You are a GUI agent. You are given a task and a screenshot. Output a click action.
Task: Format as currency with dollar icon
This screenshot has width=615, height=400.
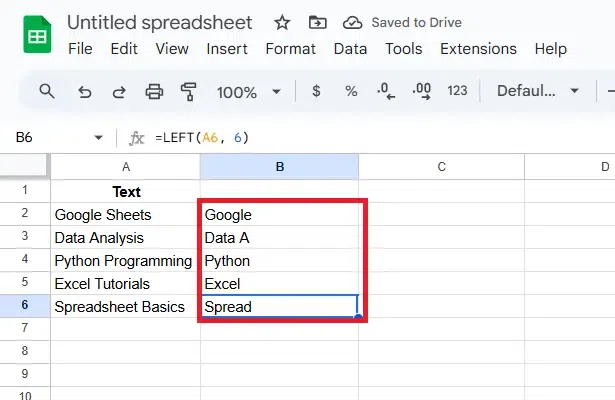point(317,91)
